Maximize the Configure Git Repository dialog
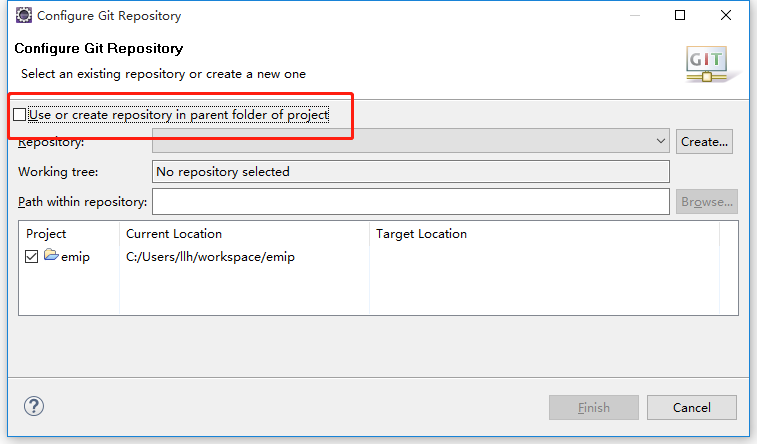The width and height of the screenshot is (757, 444). (x=680, y=15)
